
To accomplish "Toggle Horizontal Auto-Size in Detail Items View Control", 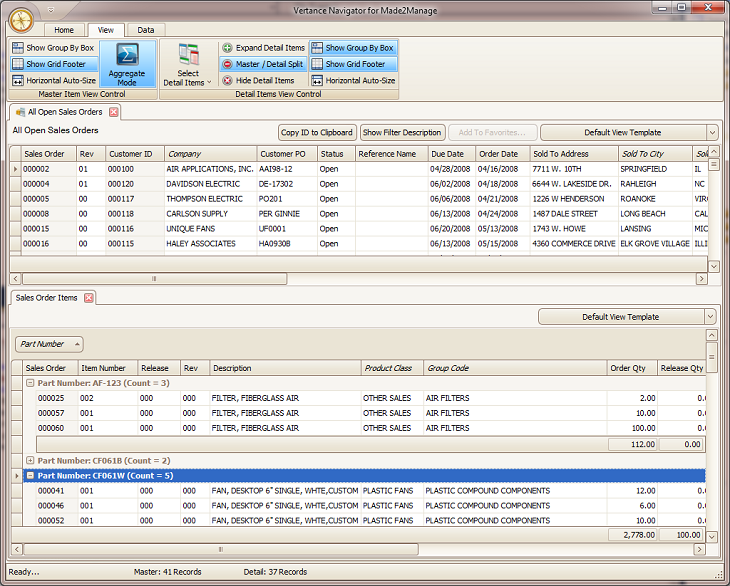I will coord(353,80).
